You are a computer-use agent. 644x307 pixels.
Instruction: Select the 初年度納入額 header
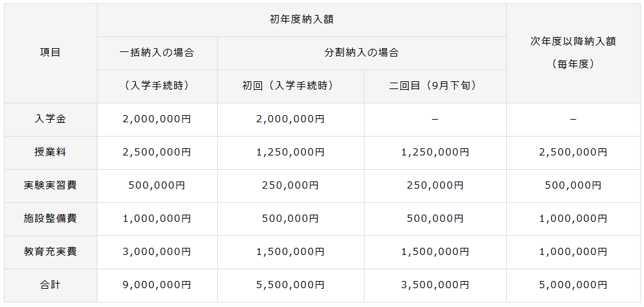[302, 20]
